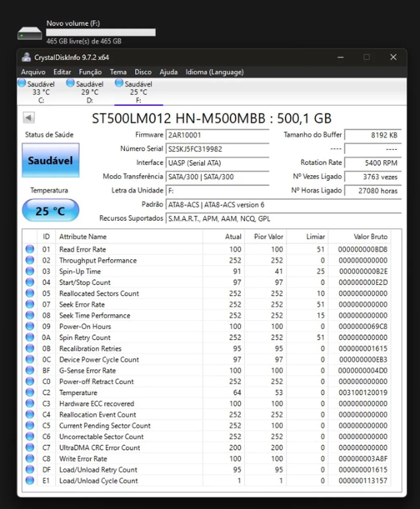Click the buffer size field 8192 KB
Screen dimensions: 420x509
(373, 135)
